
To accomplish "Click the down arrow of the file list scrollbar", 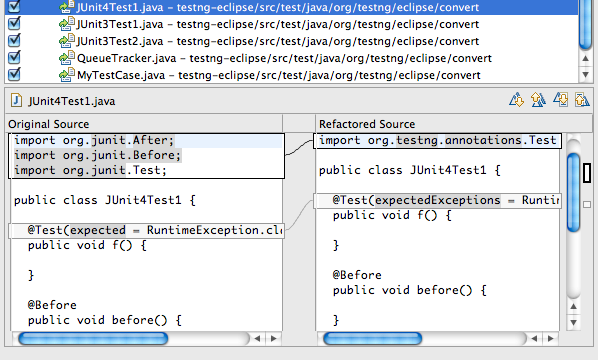I will [585, 74].
